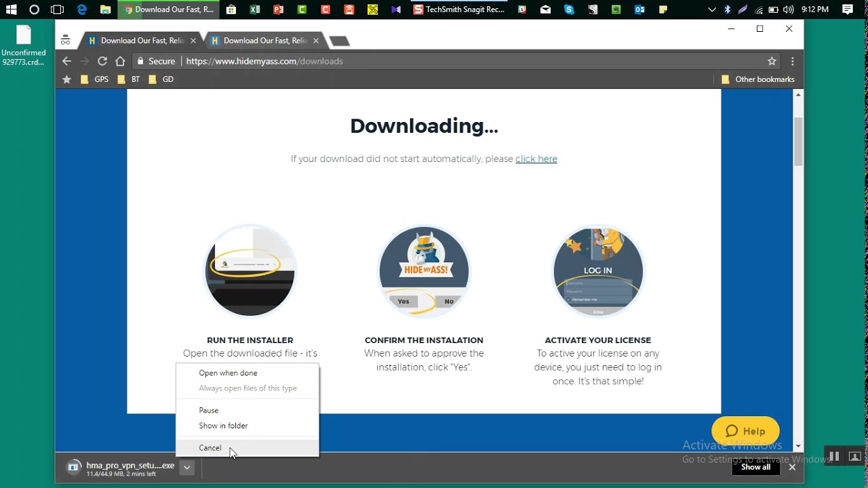
Task: Open Task View in the taskbar
Action: click(58, 9)
